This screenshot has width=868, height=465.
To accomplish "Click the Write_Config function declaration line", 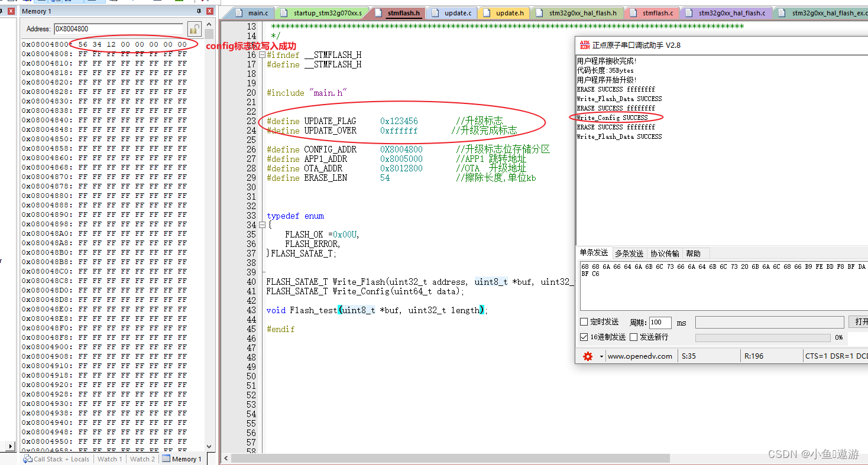I will pos(365,291).
